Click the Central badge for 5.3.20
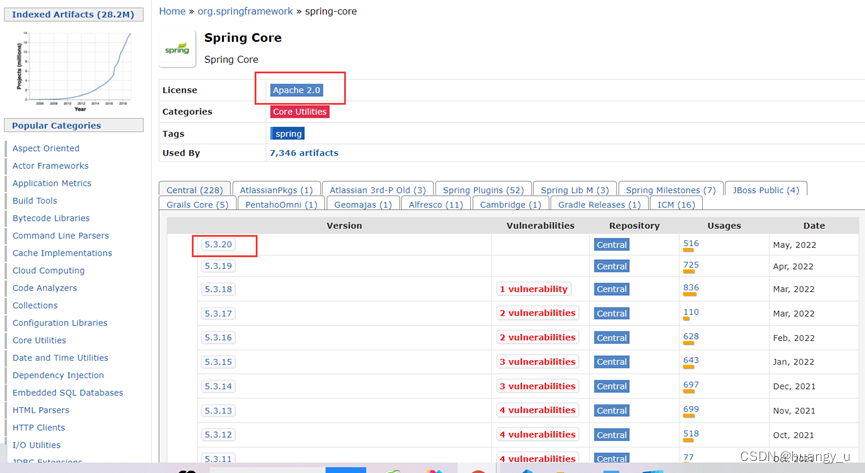Screen dimensions: 865x473 coord(612,245)
